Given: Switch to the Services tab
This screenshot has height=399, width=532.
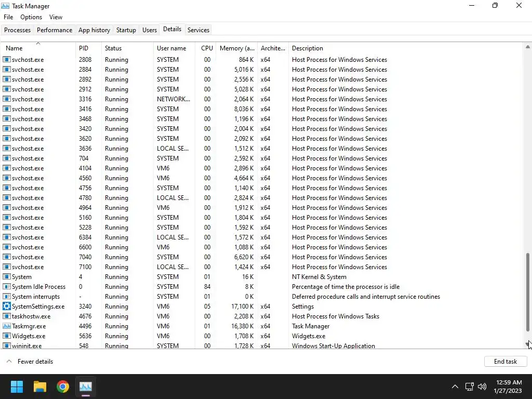Looking at the screenshot, I should click(198, 30).
